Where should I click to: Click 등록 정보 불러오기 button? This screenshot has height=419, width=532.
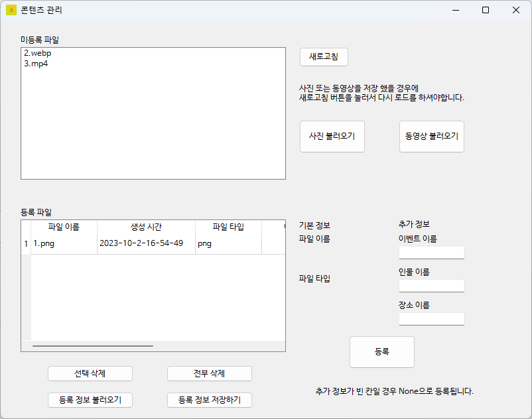point(90,400)
